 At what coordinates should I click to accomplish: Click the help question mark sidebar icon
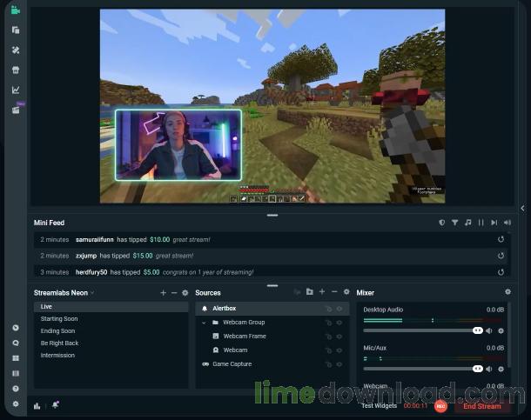(x=16, y=389)
